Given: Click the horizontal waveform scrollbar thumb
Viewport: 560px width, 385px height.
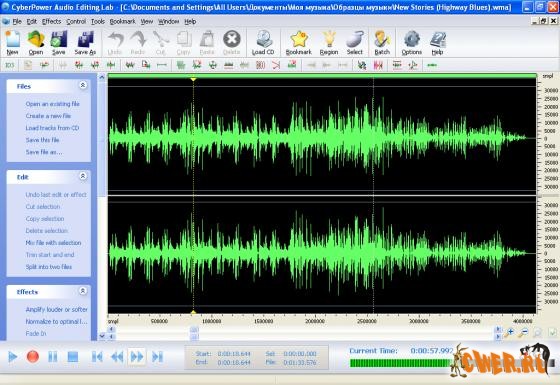Looking at the screenshot, I should click(x=194, y=329).
